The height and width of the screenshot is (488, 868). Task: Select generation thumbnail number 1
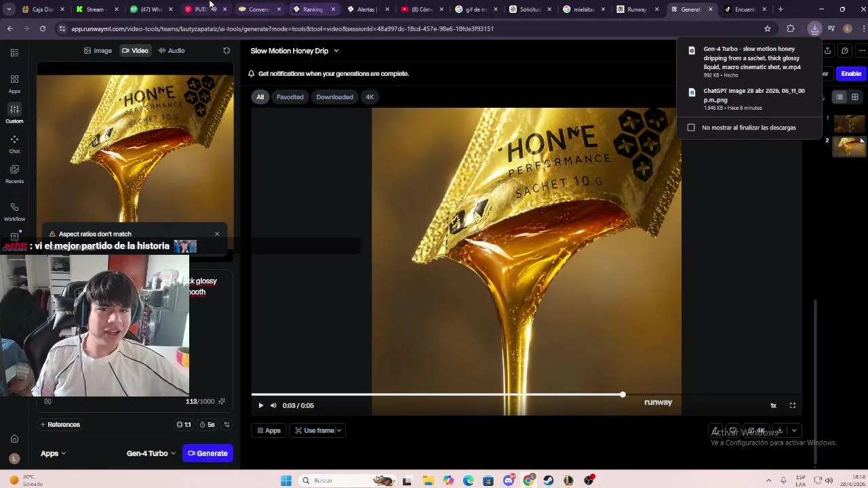(x=849, y=124)
